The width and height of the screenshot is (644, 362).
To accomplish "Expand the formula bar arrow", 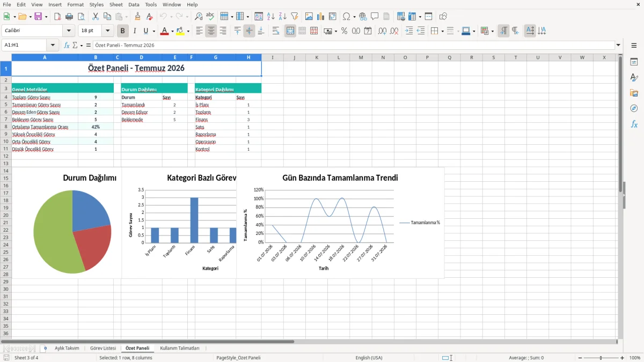I will [619, 45].
